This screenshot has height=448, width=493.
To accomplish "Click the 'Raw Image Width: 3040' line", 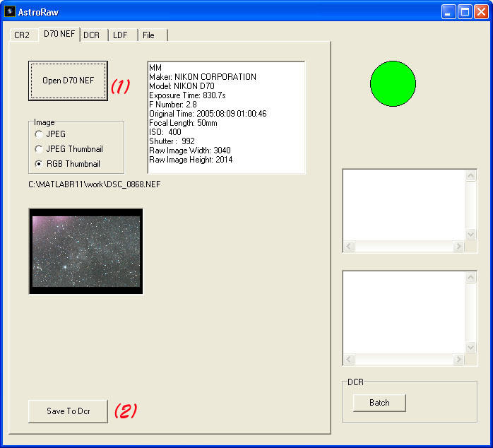I will coord(190,151).
